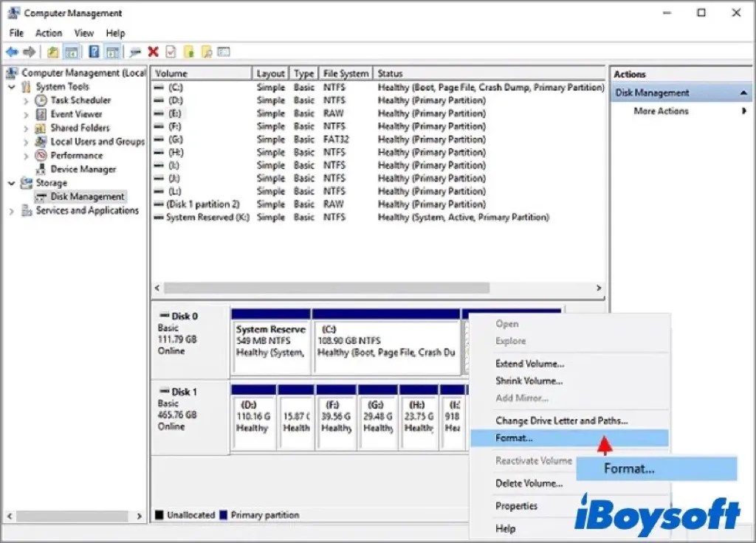Open the Action menu
The height and width of the screenshot is (543, 756).
(49, 32)
